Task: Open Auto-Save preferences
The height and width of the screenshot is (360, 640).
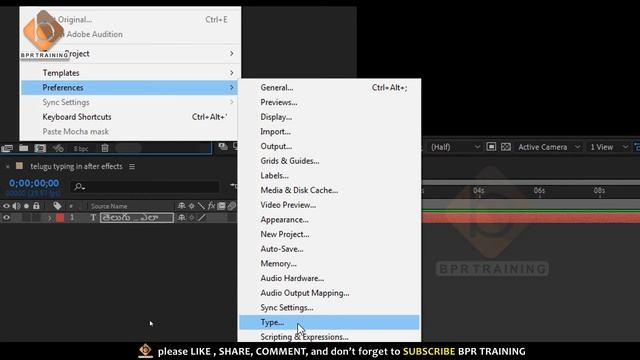Action: pos(329,249)
